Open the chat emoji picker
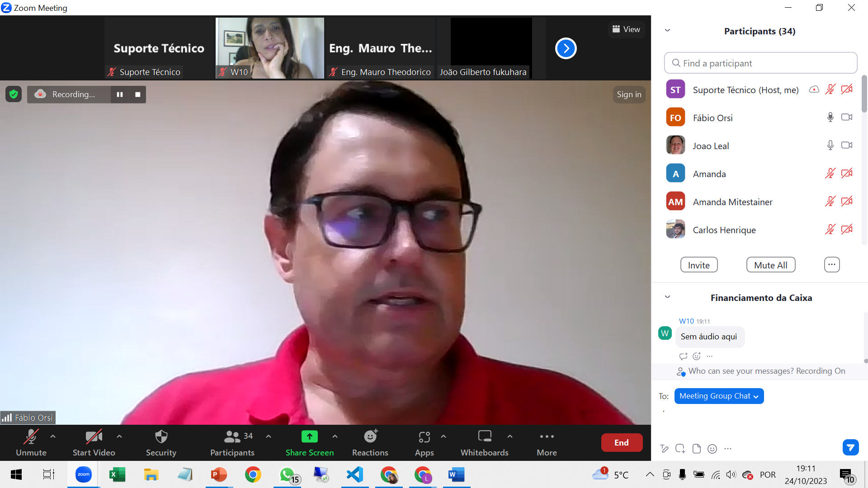 click(x=712, y=449)
